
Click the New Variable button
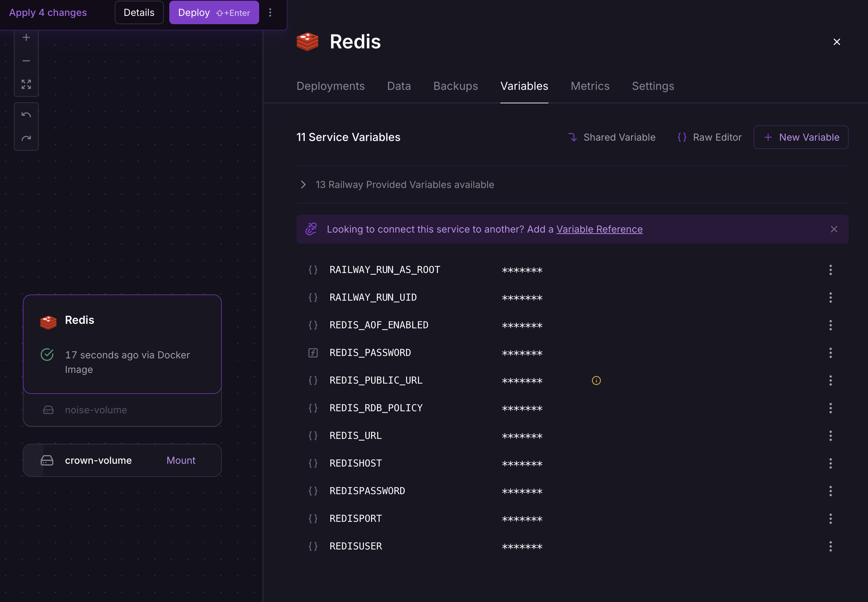pyautogui.click(x=801, y=137)
